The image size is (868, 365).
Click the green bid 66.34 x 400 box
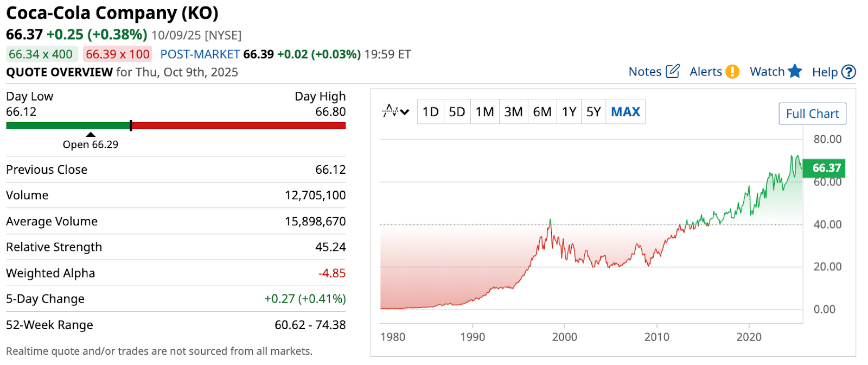coord(41,54)
